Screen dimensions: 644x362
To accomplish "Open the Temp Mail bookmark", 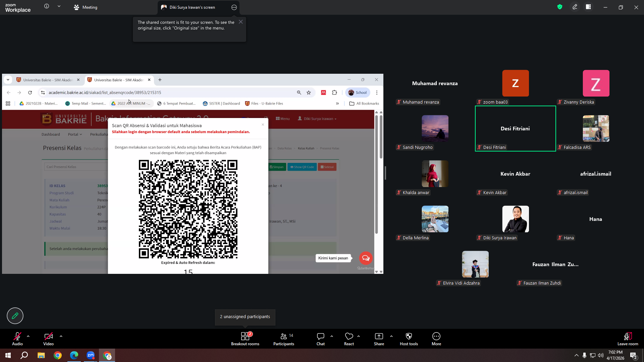I will coord(86,104).
